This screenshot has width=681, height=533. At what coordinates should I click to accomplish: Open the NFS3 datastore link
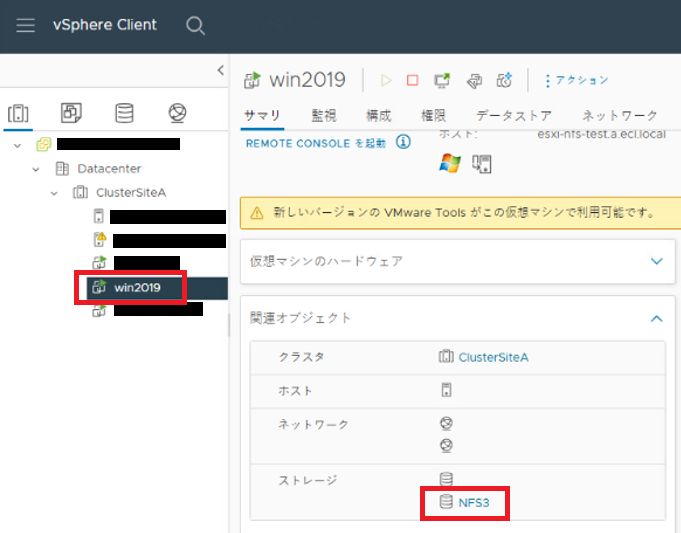474,502
